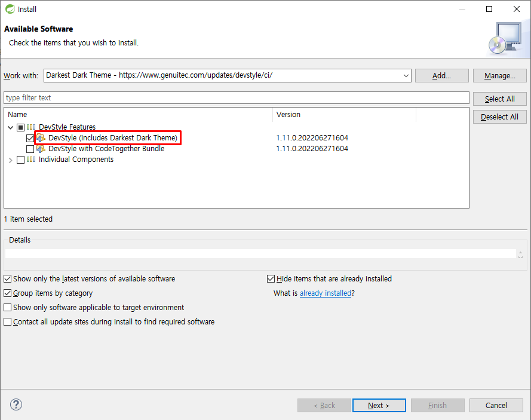Image resolution: width=531 pixels, height=420 pixels.
Task: Click the DevStyle Darkest Dark Theme feature icon
Action: click(41, 138)
